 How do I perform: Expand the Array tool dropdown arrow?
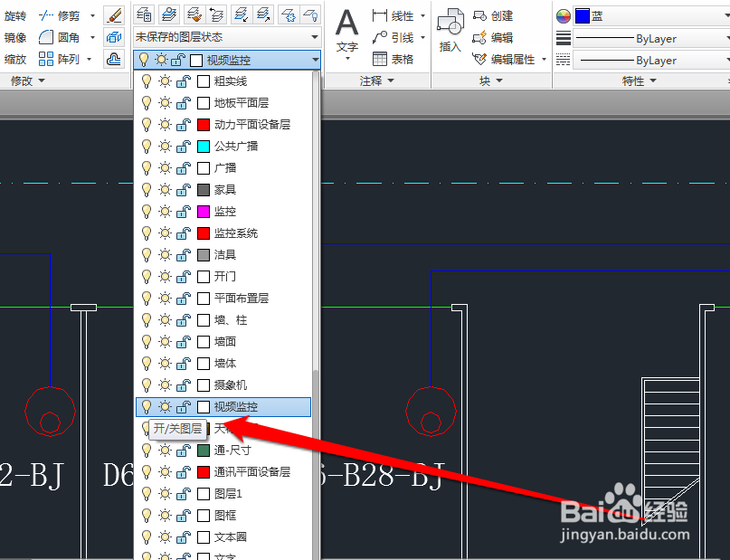90,59
